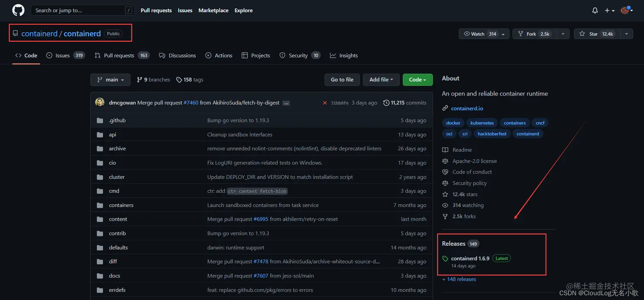The width and height of the screenshot is (644, 300).
Task: Open the containerd owner link
Action: pos(39,34)
